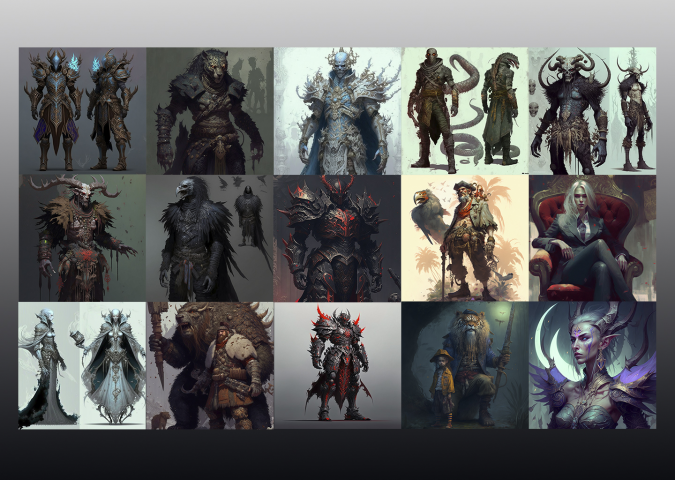The width and height of the screenshot is (675, 480).
Task: Select the blonde woman on red throne
Action: click(592, 238)
